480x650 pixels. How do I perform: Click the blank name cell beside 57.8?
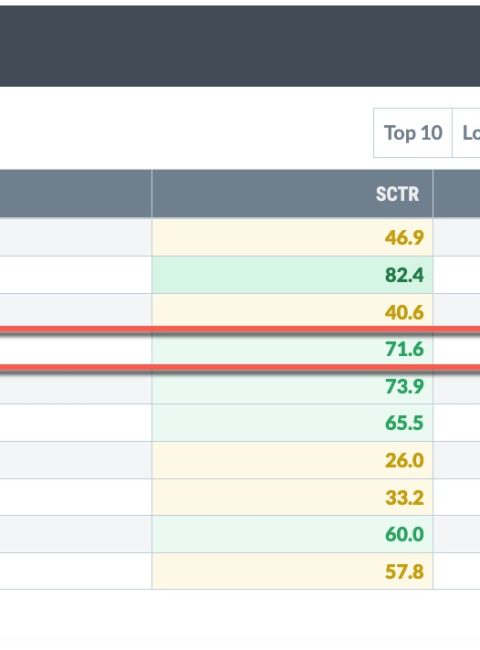pyautogui.click(x=75, y=571)
